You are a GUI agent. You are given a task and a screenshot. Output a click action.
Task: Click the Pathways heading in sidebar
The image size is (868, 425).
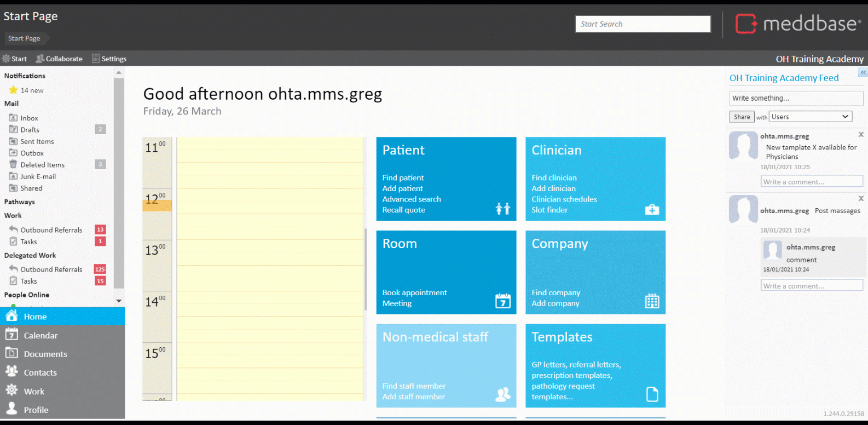19,202
